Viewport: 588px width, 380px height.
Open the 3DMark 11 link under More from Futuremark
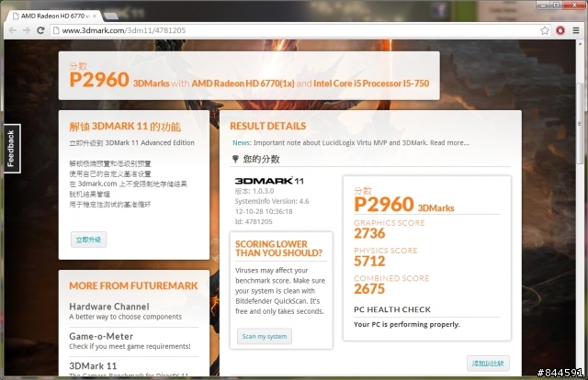93,365
